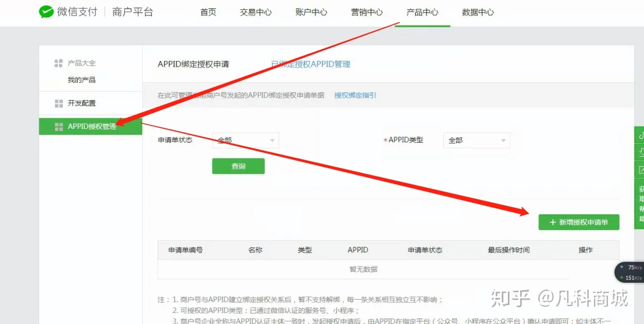This screenshot has height=324, width=644.
Task: Click the download icon on the right edge
Action: pos(640,152)
